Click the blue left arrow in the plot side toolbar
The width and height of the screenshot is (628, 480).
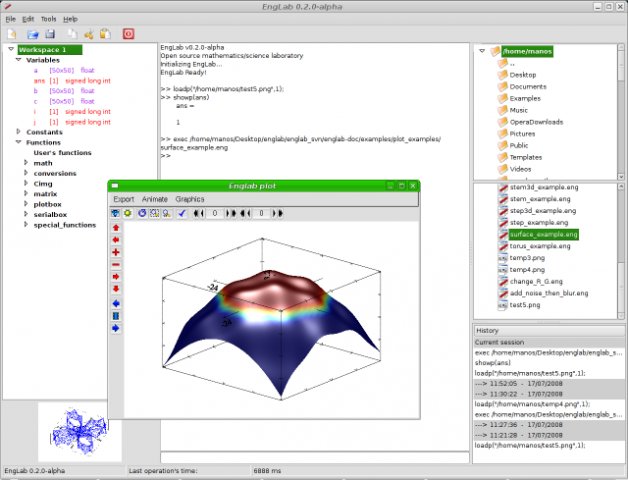coord(116,303)
